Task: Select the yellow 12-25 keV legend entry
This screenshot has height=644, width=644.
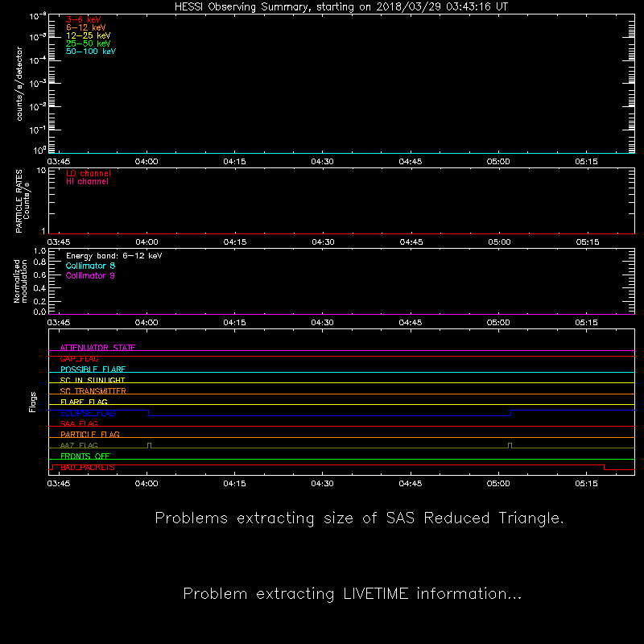Action: click(89, 35)
